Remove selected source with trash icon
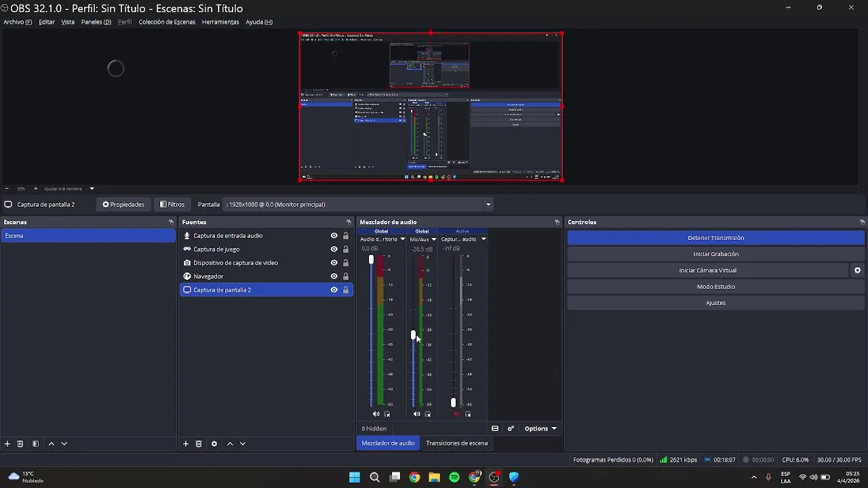The width and height of the screenshot is (868, 488). tap(199, 444)
